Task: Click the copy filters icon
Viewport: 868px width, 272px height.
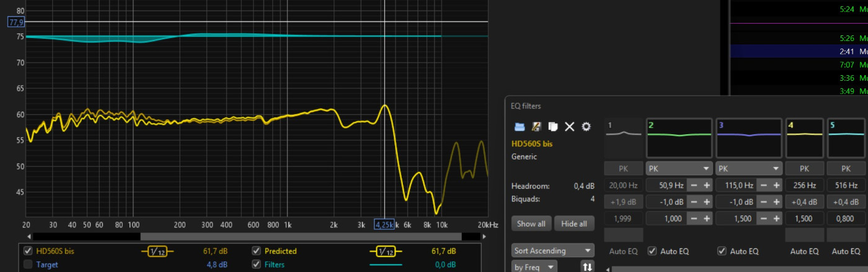Action: click(553, 127)
